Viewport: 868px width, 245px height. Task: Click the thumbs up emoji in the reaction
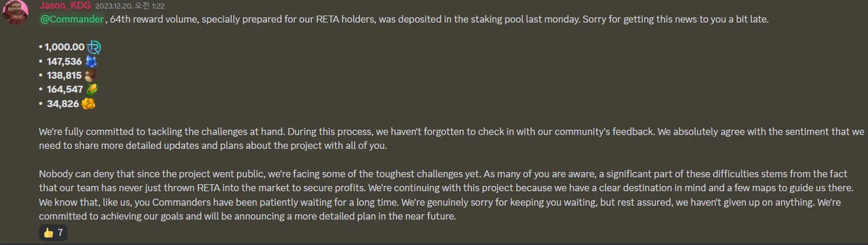click(x=48, y=233)
